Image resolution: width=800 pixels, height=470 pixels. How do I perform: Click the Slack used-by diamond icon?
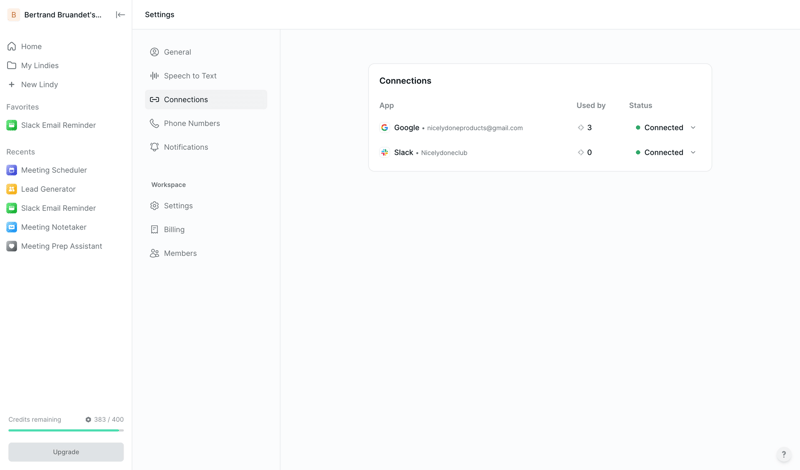click(x=581, y=152)
